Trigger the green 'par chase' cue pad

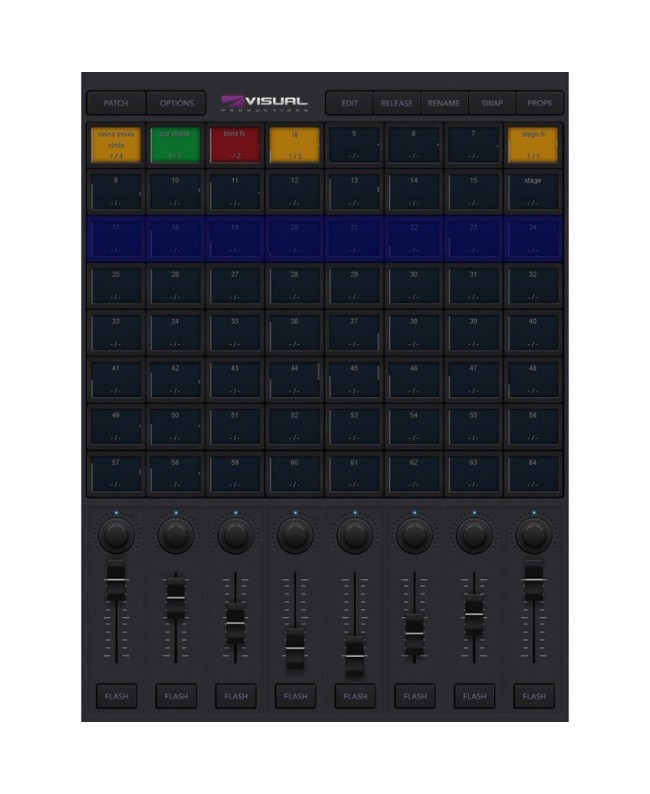175,145
